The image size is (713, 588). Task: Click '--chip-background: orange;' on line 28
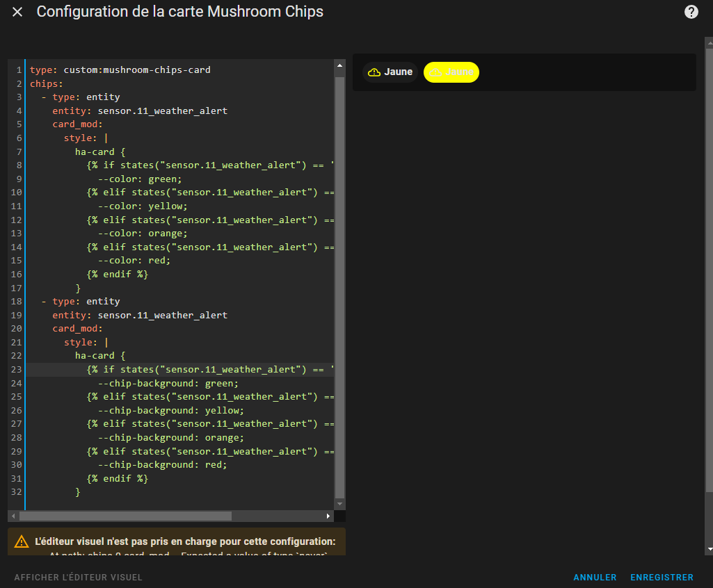[170, 438]
